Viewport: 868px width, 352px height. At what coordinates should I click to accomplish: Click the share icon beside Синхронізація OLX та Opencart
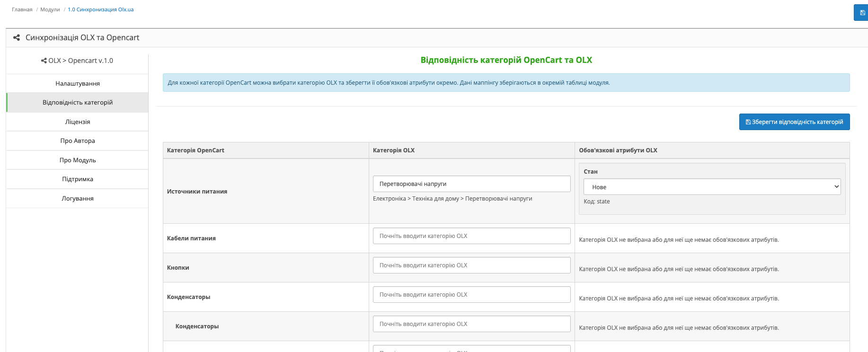click(x=17, y=38)
